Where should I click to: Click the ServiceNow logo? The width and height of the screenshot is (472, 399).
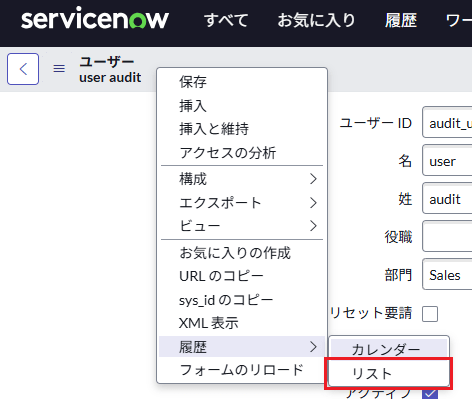[95, 18]
